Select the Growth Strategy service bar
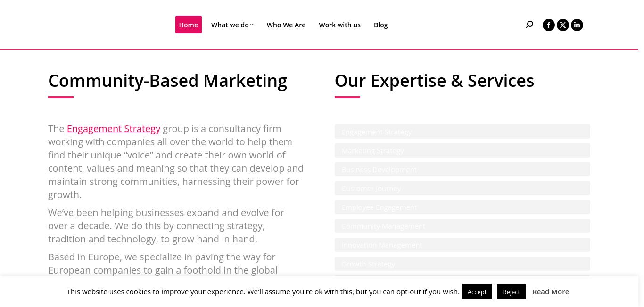 click(x=462, y=264)
